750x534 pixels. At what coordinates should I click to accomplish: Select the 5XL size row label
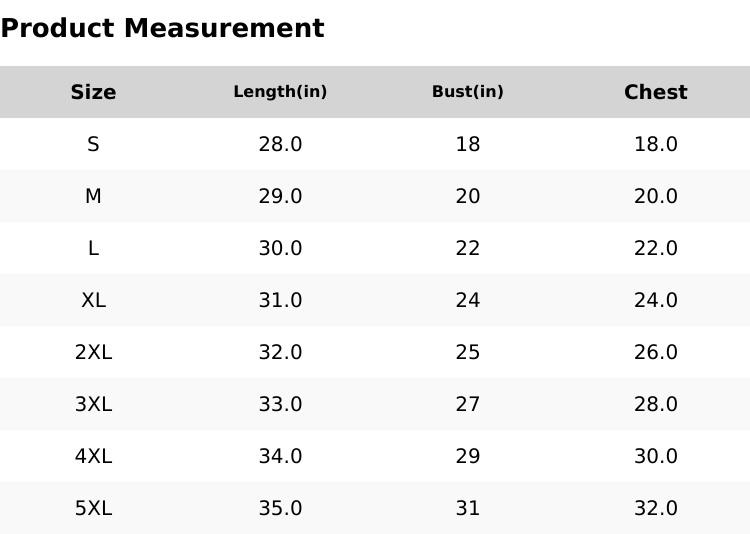click(93, 508)
